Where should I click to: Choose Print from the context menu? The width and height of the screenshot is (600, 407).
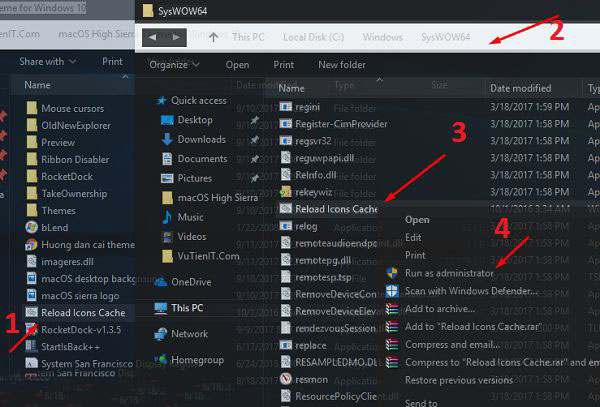tap(415, 255)
